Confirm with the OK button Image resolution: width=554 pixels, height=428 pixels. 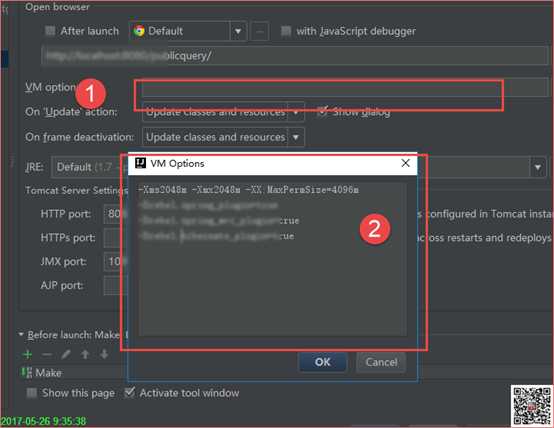tap(323, 362)
